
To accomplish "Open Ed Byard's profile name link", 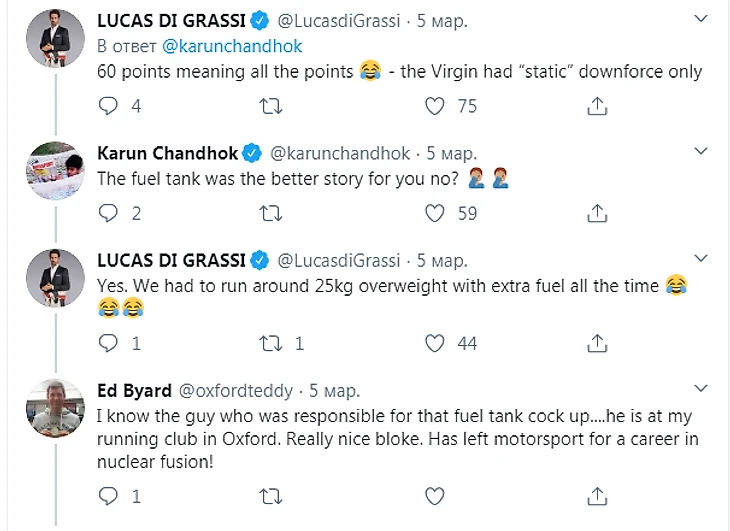I will point(134,389).
